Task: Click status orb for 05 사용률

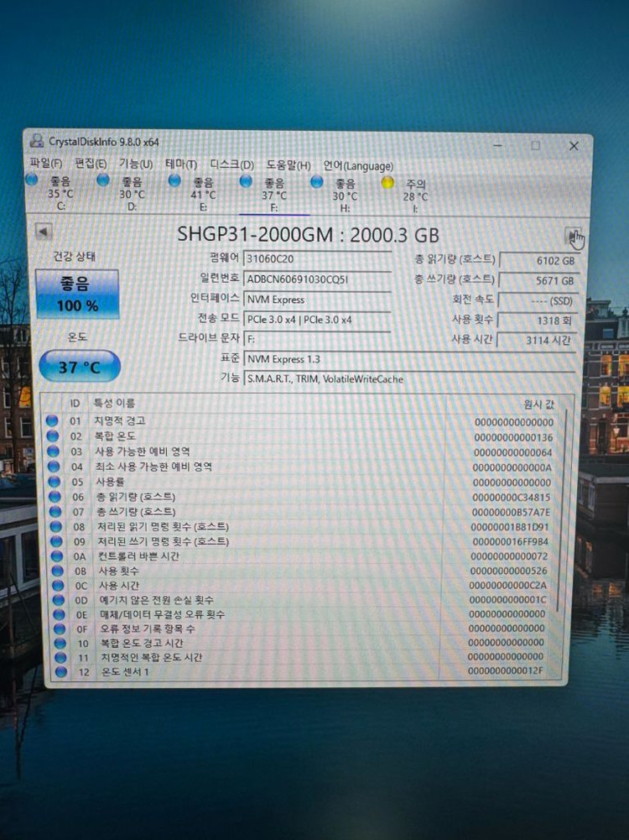Action: coord(55,482)
